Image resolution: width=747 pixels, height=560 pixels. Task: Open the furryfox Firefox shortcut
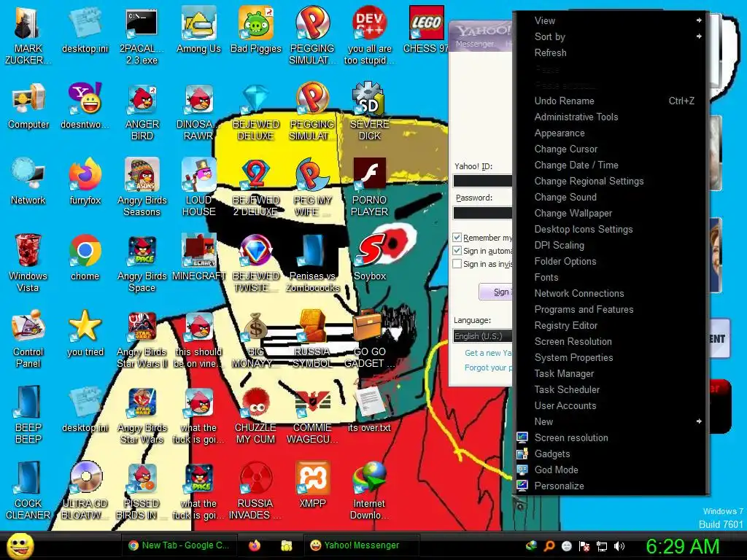(85, 182)
